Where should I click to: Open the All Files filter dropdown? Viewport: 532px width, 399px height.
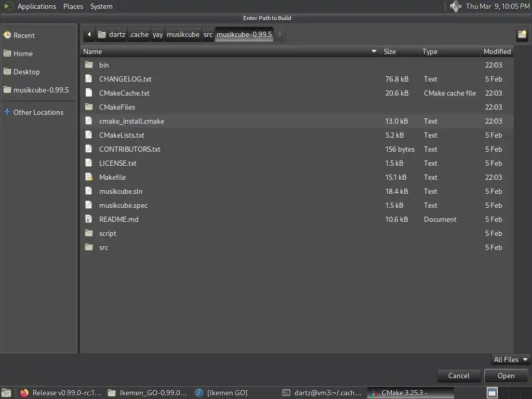point(511,360)
